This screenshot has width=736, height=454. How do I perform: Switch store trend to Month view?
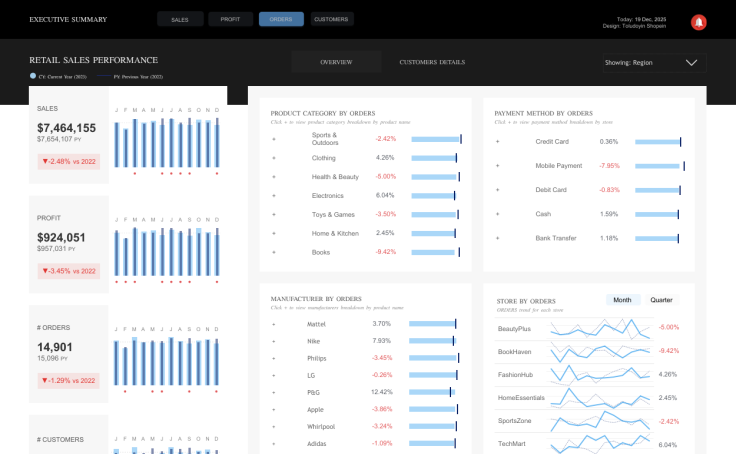tap(622, 300)
